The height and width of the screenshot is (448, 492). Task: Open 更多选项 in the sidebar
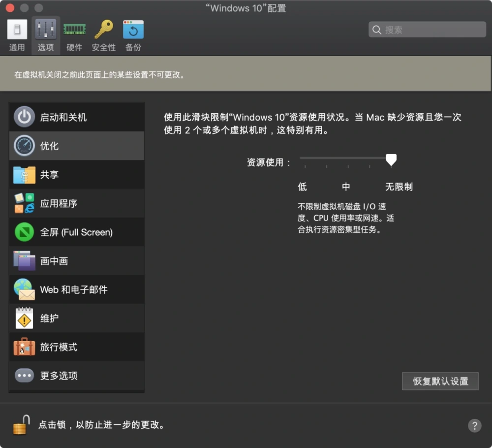(x=77, y=376)
